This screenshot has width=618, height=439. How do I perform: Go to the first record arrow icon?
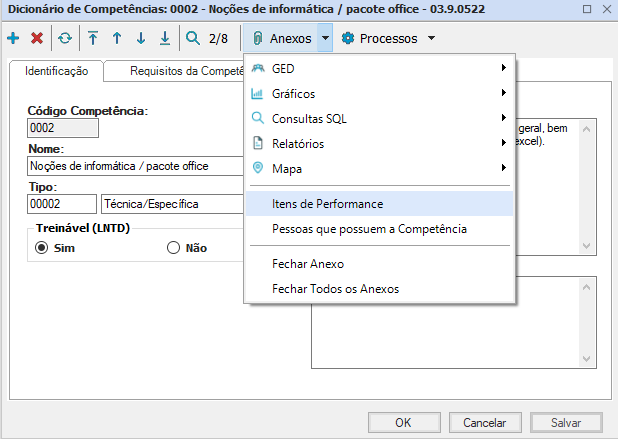93,39
